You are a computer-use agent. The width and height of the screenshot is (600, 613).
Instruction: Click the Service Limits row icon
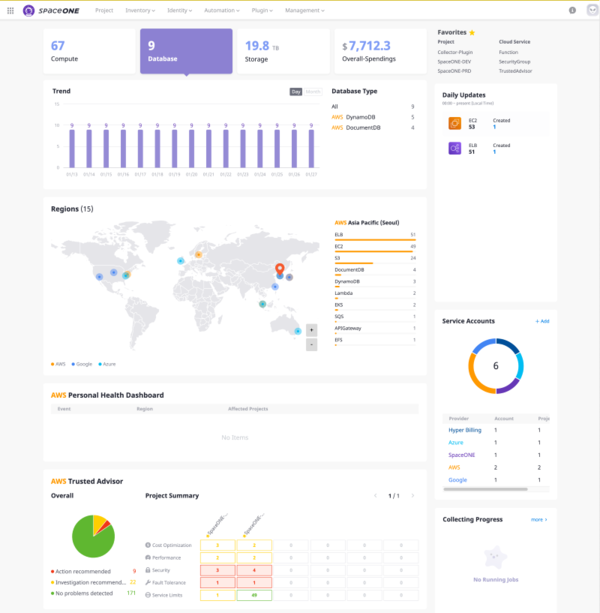(148, 595)
